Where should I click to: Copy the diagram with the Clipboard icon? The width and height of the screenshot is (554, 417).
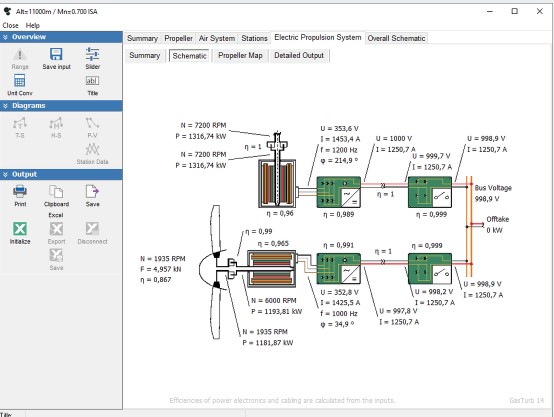click(x=56, y=192)
